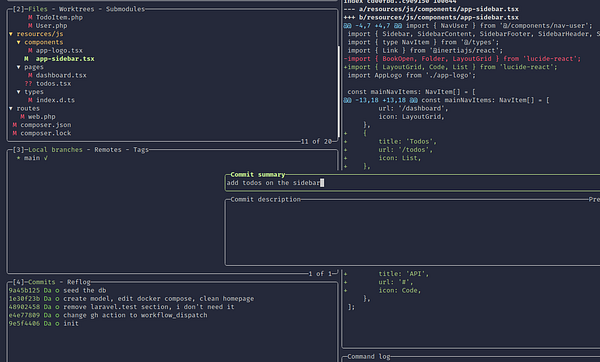Select composer.lock file
The image size is (600, 362).
coord(46,133)
